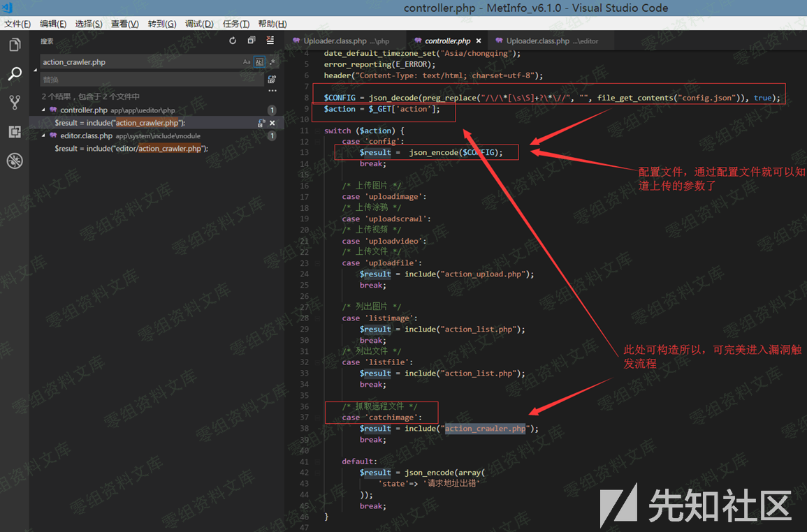Open the editor/action_crawler.php match result
The image size is (807, 532).
click(x=131, y=149)
